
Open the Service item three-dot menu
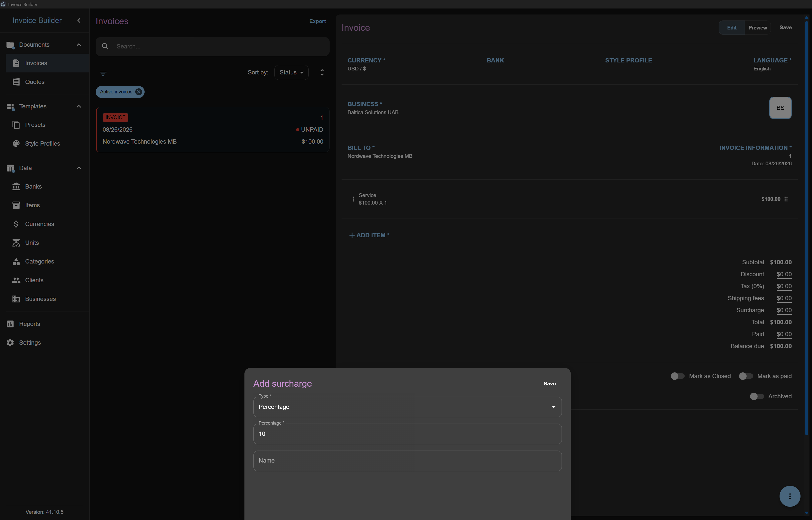point(353,199)
